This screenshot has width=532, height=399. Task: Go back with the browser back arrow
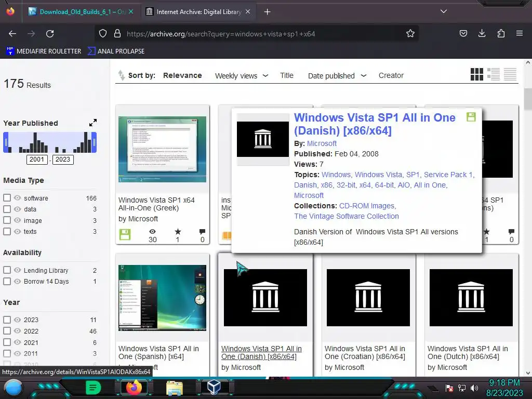12,34
